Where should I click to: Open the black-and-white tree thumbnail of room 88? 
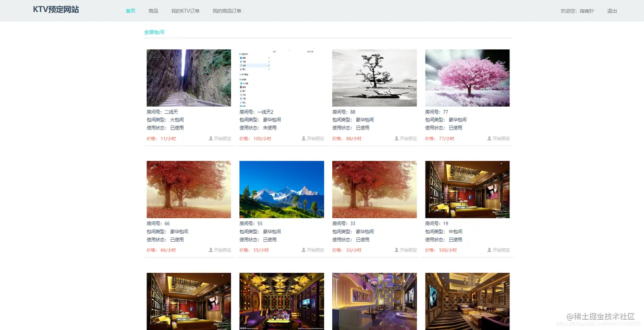pyautogui.click(x=374, y=78)
